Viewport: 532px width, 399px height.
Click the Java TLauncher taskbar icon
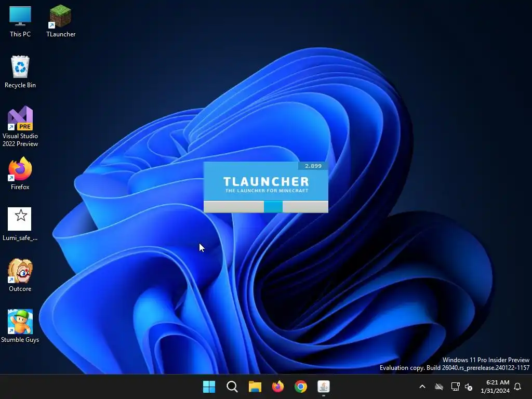pos(324,387)
